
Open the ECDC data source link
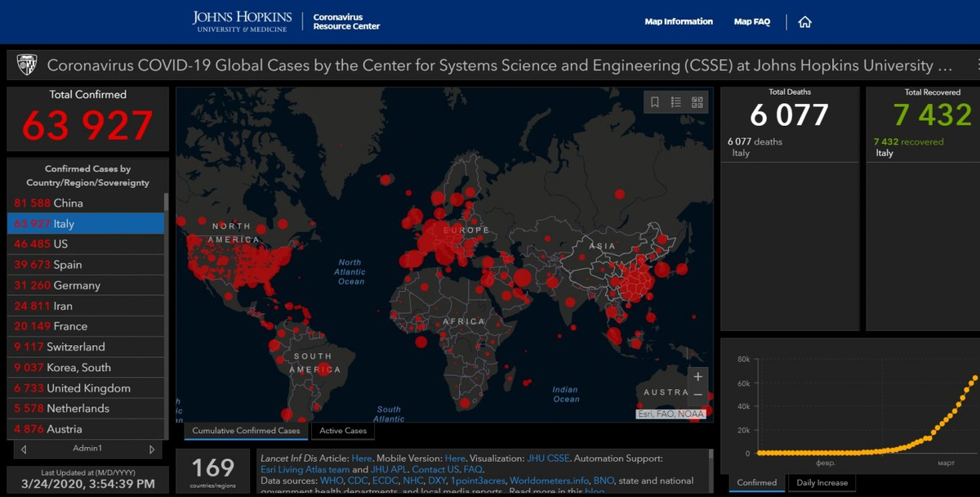tap(385, 480)
